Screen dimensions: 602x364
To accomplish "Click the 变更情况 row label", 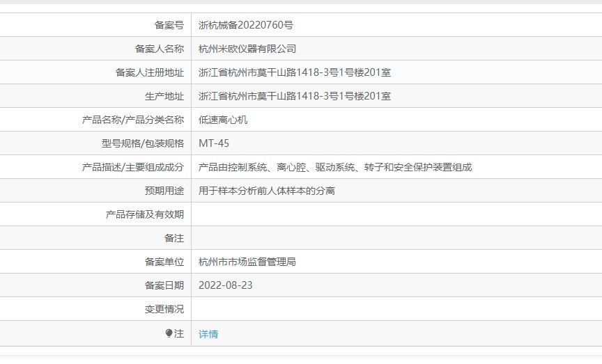I will point(164,309).
